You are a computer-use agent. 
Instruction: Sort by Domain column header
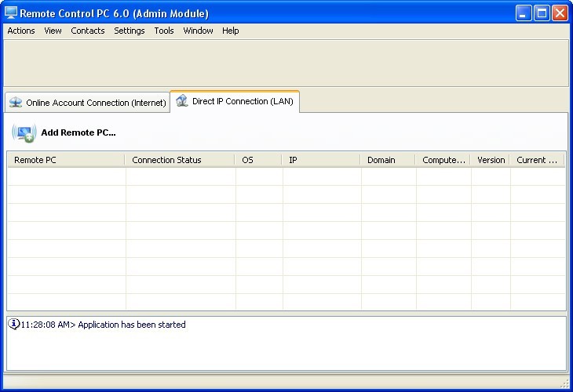click(387, 160)
